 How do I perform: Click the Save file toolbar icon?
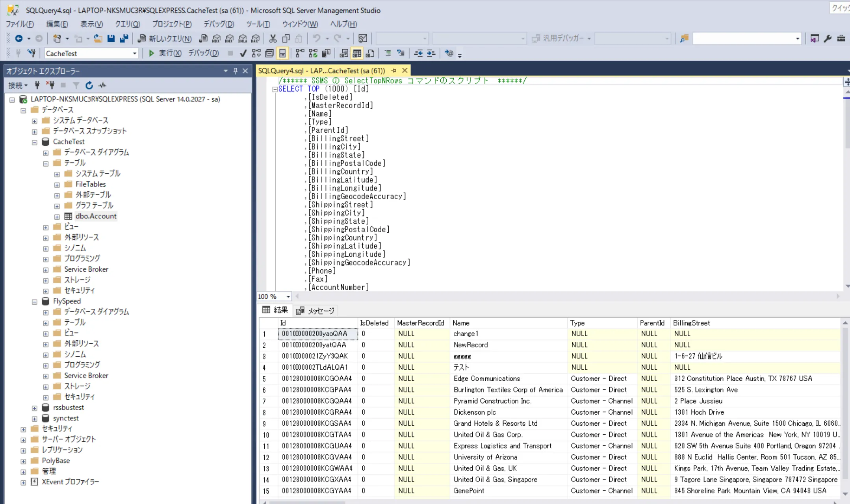click(x=111, y=38)
